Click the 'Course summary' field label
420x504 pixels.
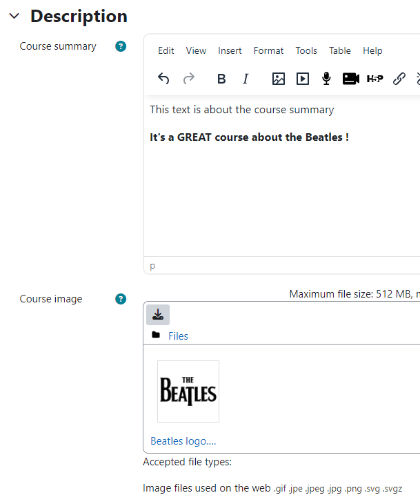[58, 46]
